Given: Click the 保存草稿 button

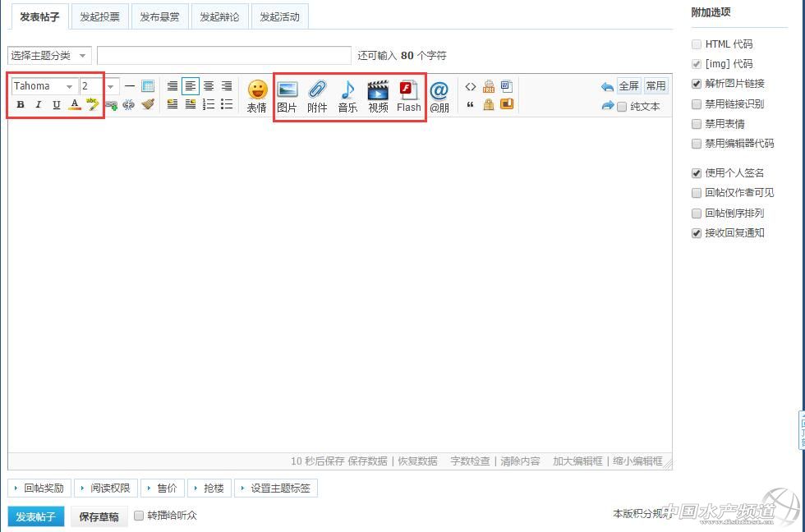Looking at the screenshot, I should click(99, 516).
